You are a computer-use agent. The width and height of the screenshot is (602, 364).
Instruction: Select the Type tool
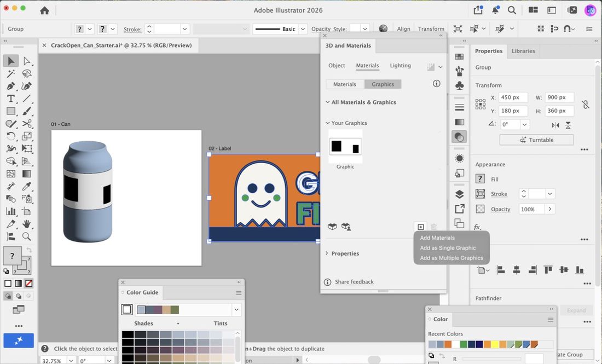11,99
